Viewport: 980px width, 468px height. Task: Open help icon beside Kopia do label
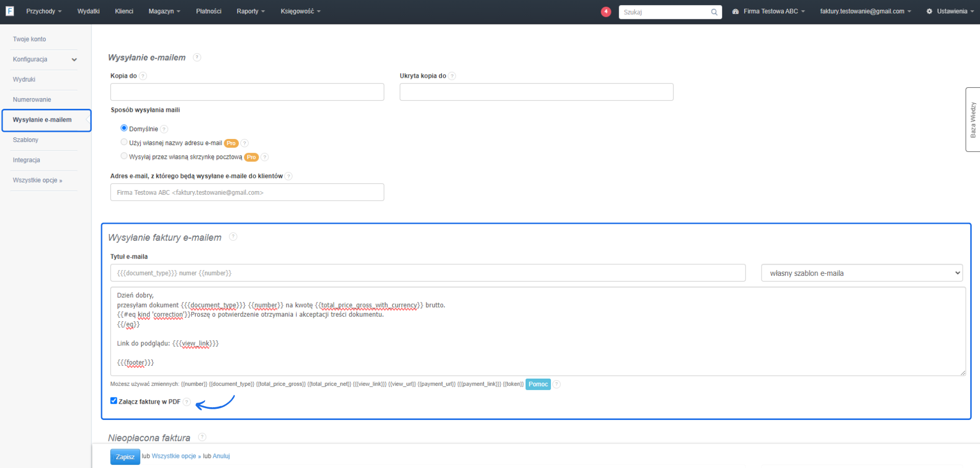point(143,76)
